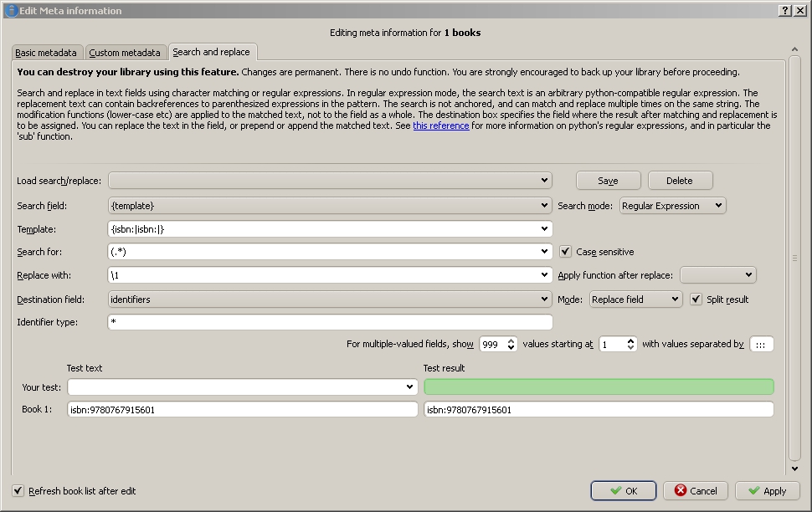Click the help question mark button in title bar

tap(785, 10)
